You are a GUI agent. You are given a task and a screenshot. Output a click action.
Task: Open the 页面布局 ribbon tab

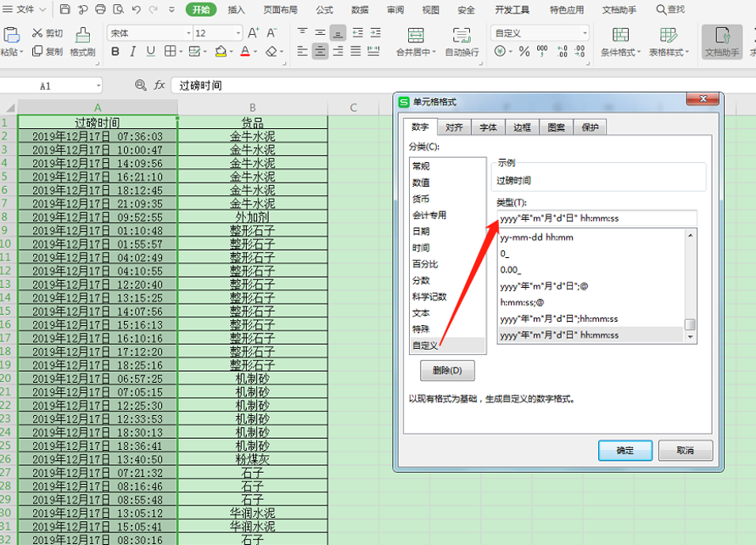coord(280,9)
